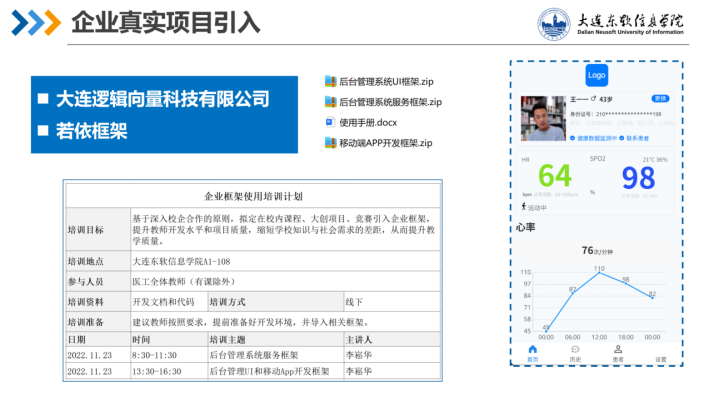704x393 pixels.
Task: Click the masked ID number 身份证号 line
Action: click(616, 114)
